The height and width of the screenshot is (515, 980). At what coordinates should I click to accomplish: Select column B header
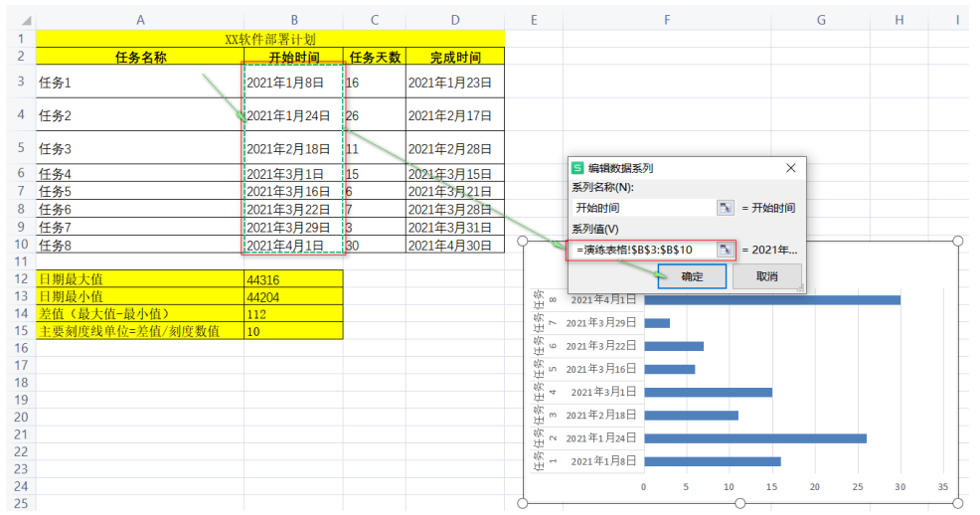pyautogui.click(x=293, y=20)
